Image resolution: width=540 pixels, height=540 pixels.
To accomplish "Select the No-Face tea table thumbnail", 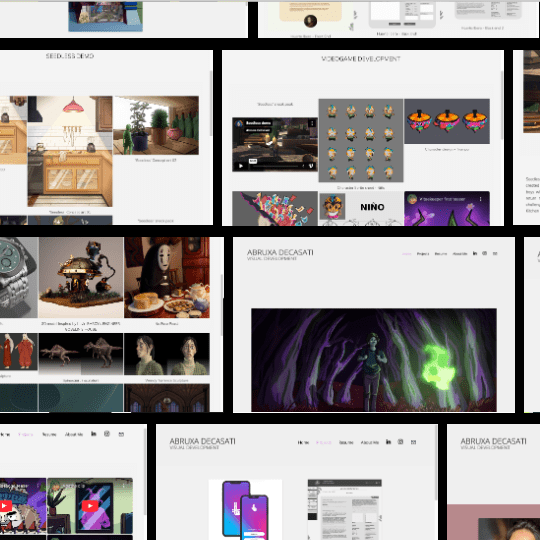I will coord(167,277).
